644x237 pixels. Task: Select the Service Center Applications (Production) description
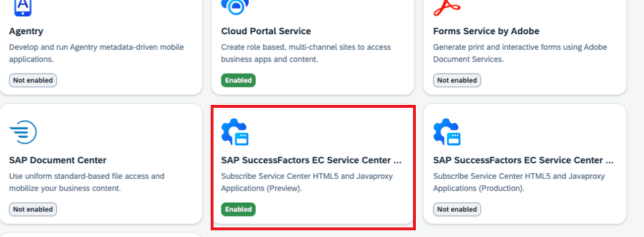click(x=519, y=182)
